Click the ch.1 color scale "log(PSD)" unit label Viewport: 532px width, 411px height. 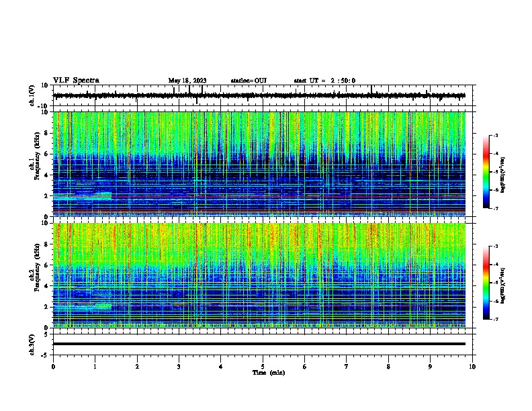(x=503, y=175)
